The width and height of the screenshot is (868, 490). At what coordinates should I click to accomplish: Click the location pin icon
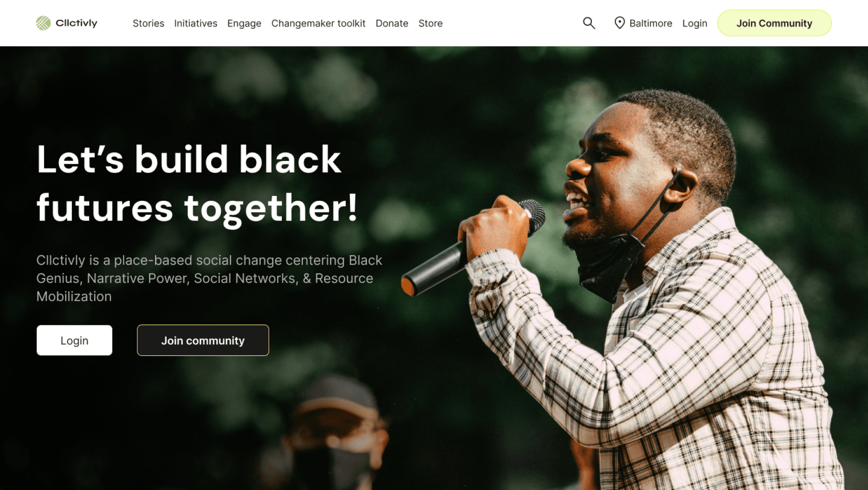620,23
